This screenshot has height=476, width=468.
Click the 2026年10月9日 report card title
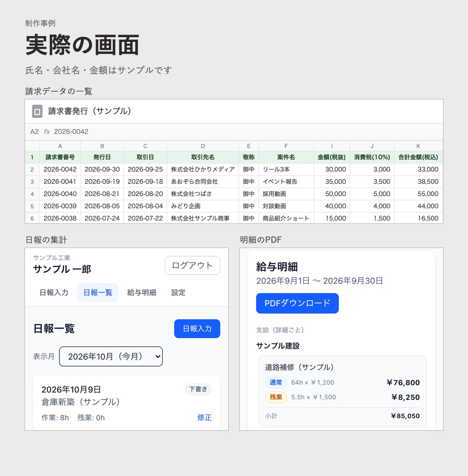(71, 390)
